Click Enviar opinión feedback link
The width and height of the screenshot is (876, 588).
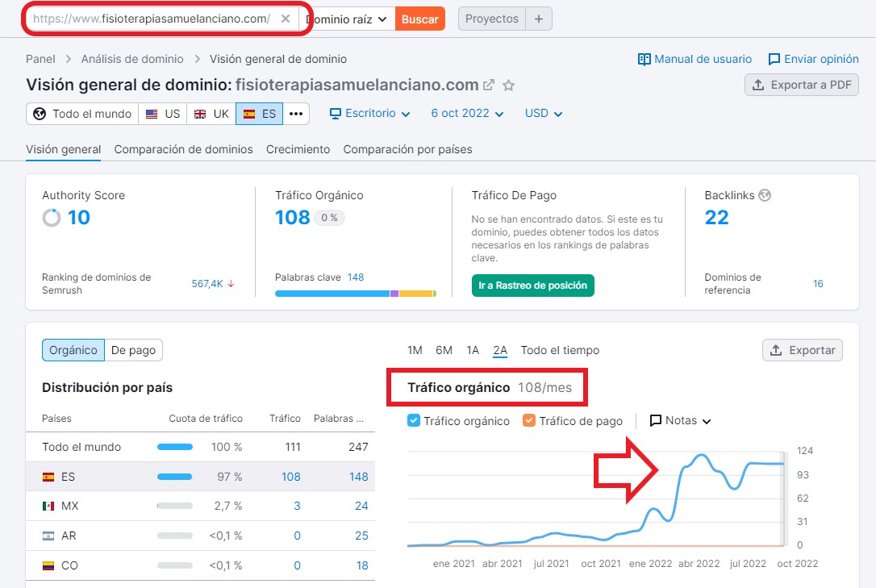[813, 59]
